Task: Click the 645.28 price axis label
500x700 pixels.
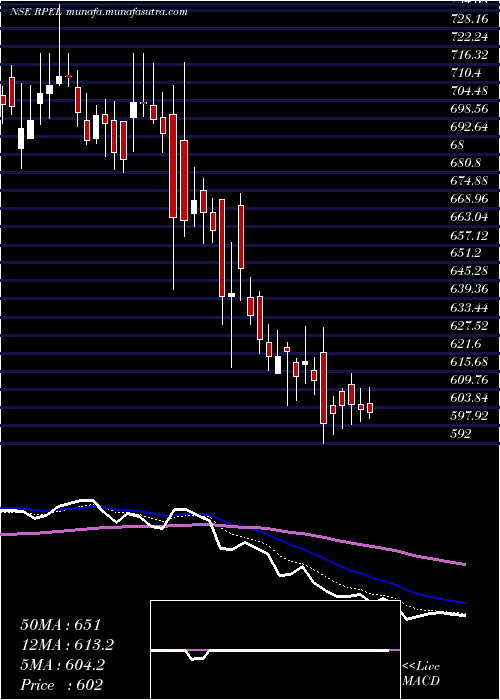Action: tap(469, 271)
